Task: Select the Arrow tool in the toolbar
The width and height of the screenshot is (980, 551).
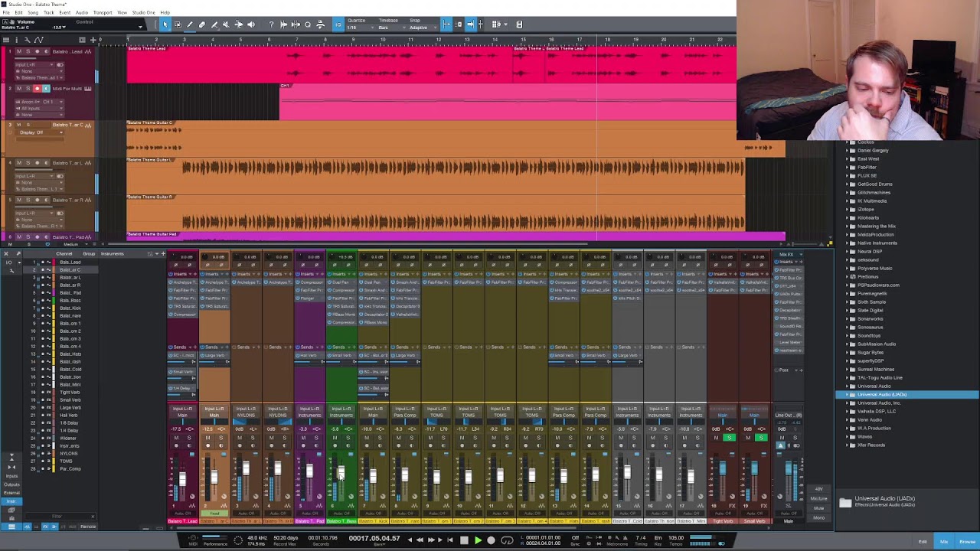Action: coord(165,24)
